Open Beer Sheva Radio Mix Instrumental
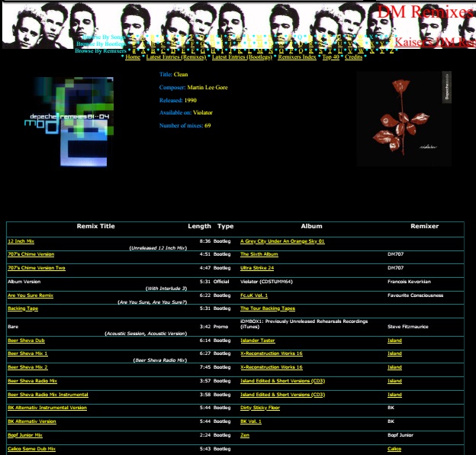The width and height of the screenshot is (476, 455). click(48, 395)
